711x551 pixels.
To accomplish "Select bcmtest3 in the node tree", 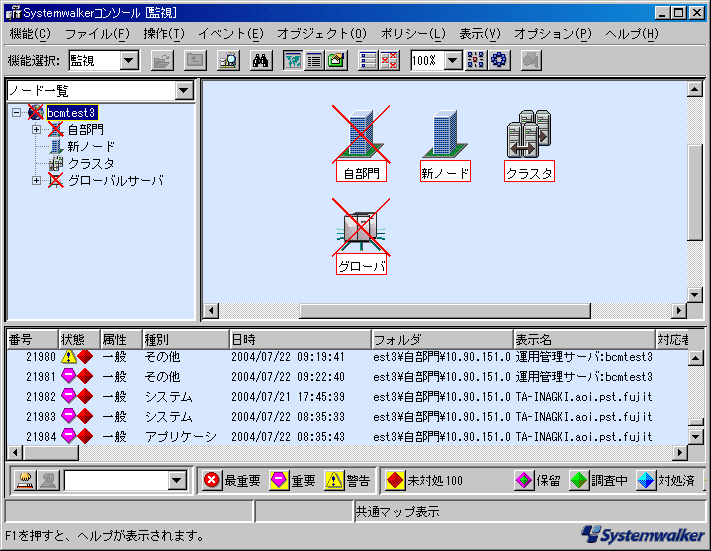I will [71, 112].
